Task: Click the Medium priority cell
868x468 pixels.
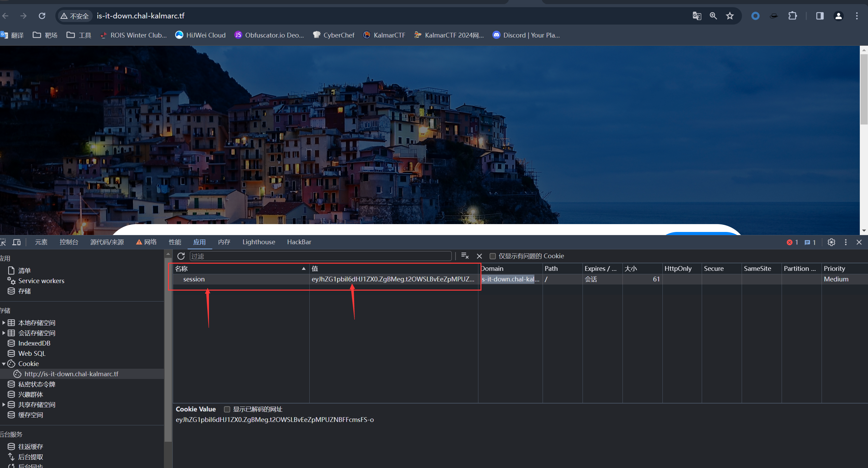Action: [x=844, y=279]
